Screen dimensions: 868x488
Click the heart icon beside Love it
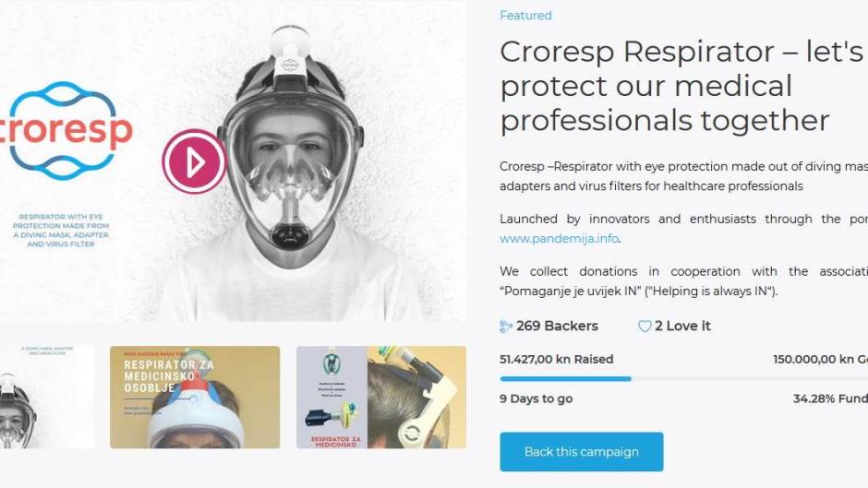(645, 327)
